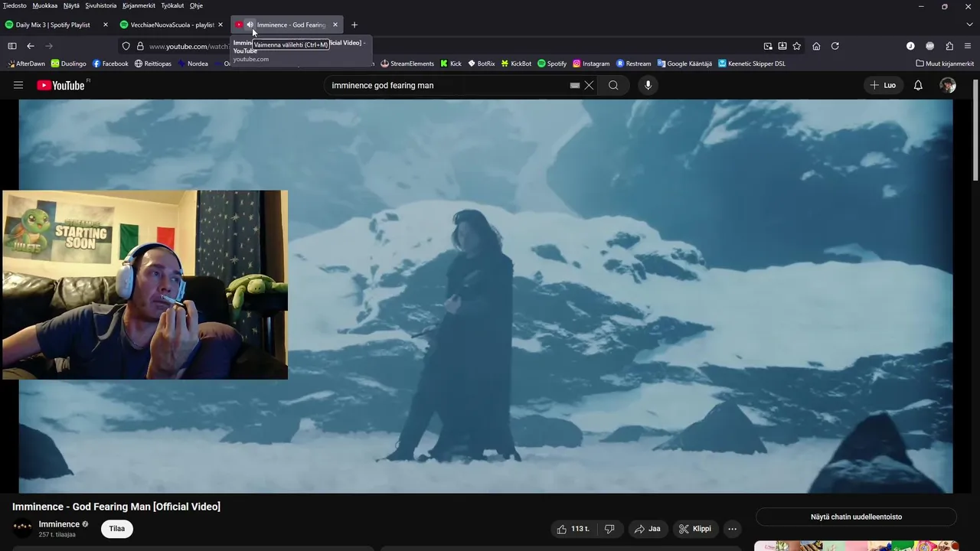Reload the page
The width and height of the screenshot is (980, 551).
(x=835, y=46)
